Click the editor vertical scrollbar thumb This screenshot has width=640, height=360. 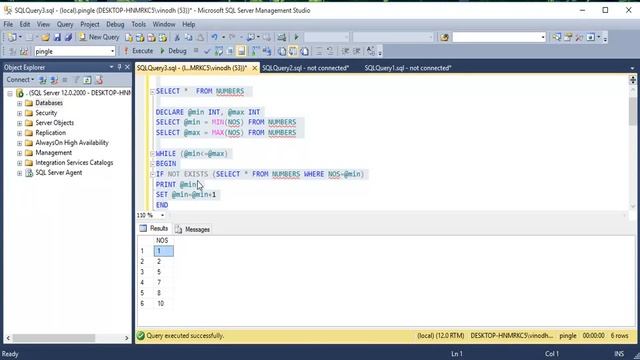click(x=633, y=111)
